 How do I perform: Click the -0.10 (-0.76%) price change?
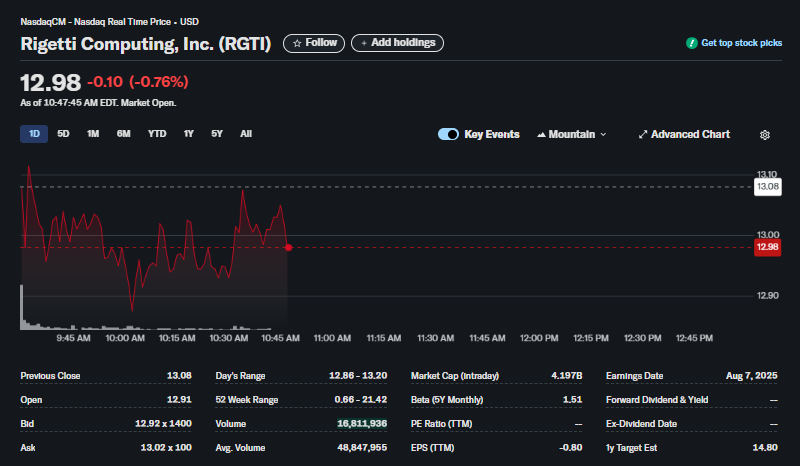(x=138, y=82)
